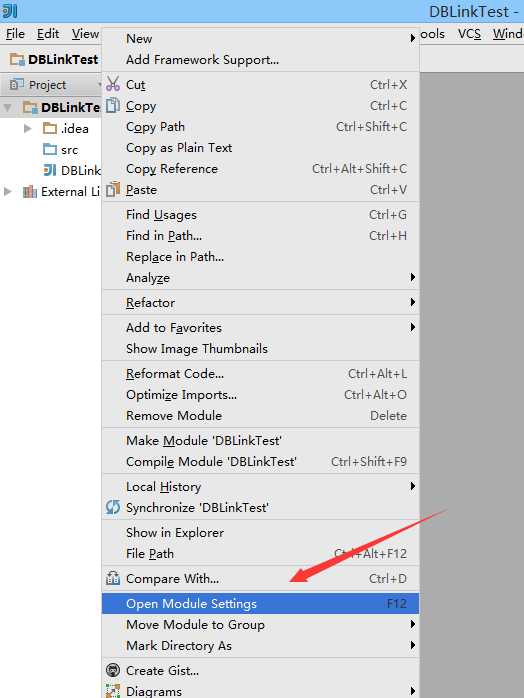Click the Diagrams icon

[x=113, y=691]
